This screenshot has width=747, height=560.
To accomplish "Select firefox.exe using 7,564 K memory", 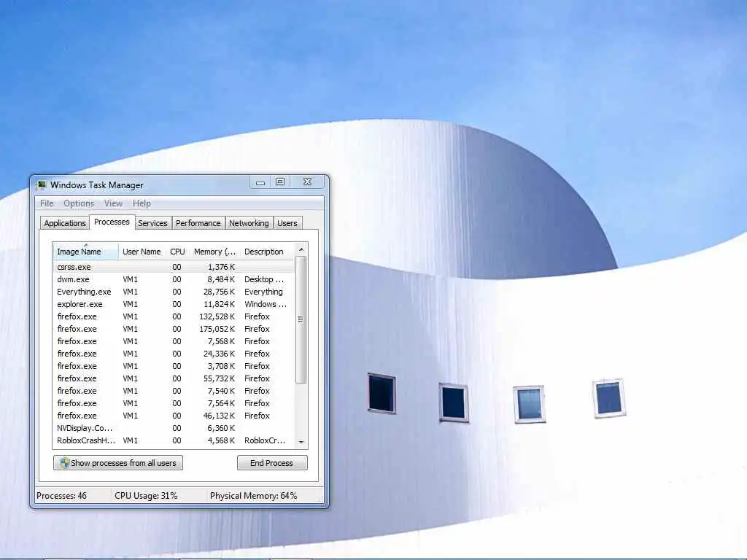I will (174, 403).
